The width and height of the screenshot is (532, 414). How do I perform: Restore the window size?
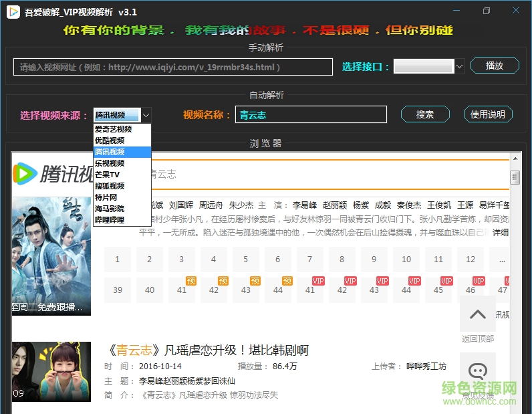click(486, 11)
